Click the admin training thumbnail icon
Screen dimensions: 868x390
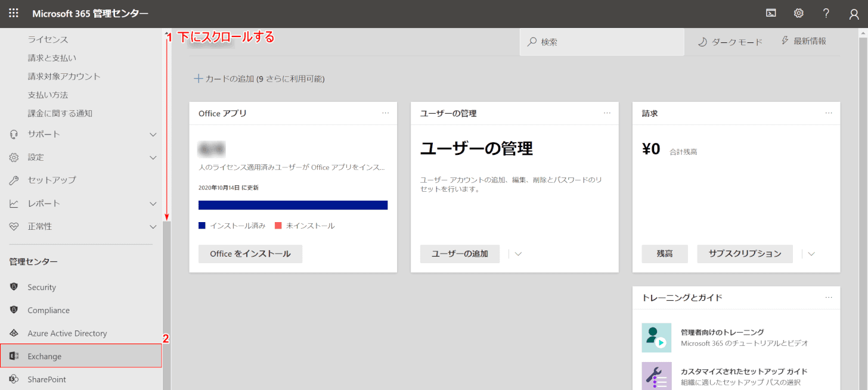[656, 338]
